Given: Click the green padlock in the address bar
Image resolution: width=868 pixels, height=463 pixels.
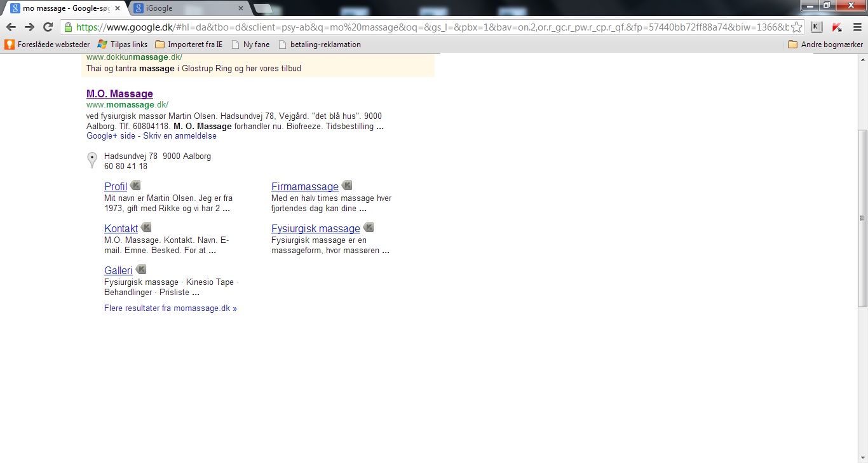Looking at the screenshot, I should click(x=68, y=27).
